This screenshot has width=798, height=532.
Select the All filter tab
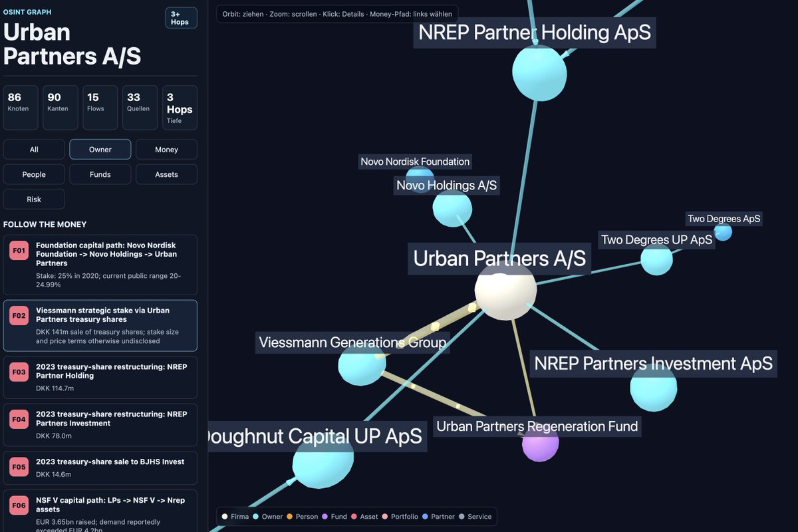tap(34, 150)
